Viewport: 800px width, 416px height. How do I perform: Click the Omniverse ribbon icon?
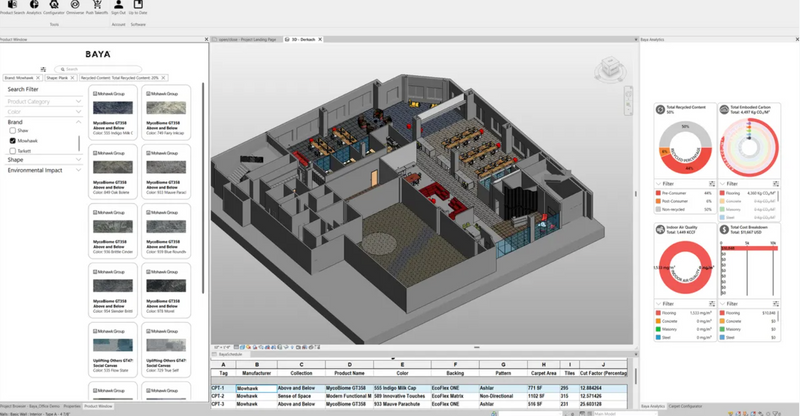tap(75, 7)
